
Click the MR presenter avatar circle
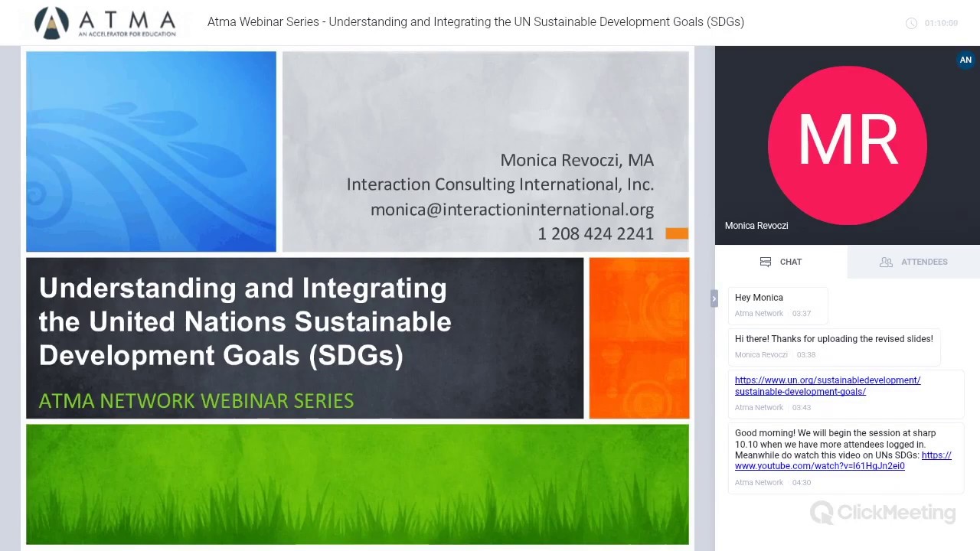[x=848, y=145]
